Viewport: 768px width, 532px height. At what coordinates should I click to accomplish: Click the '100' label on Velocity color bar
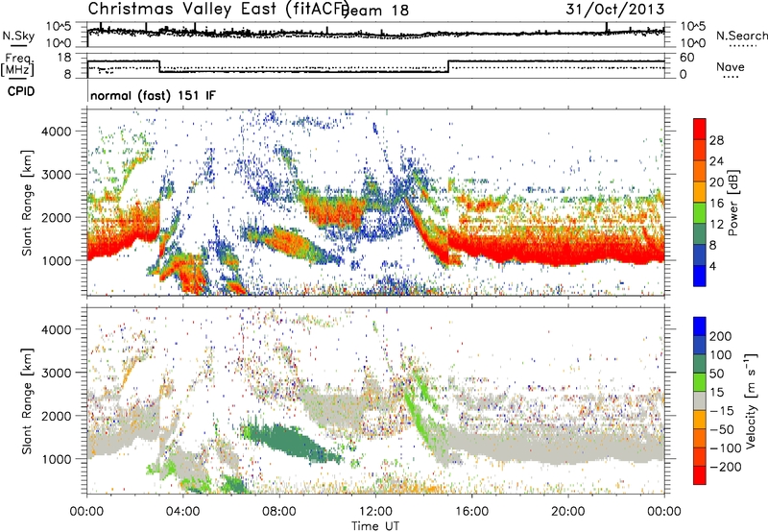[x=721, y=355]
